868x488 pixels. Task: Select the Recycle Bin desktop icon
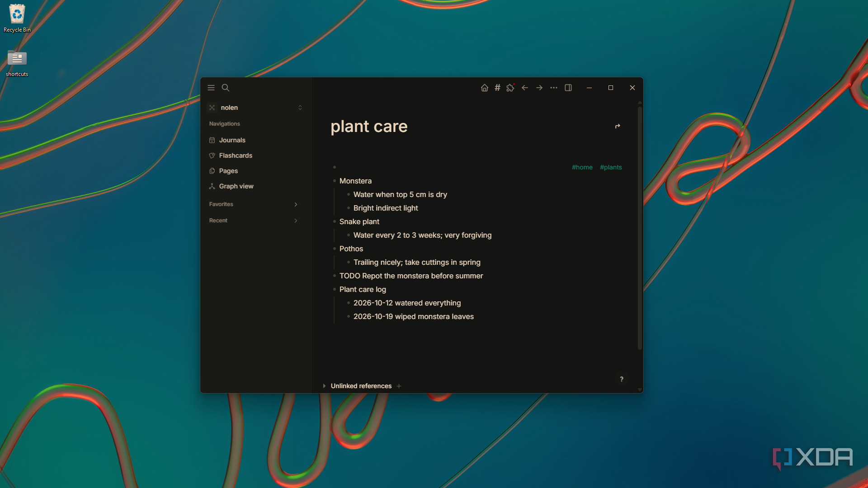pyautogui.click(x=17, y=19)
